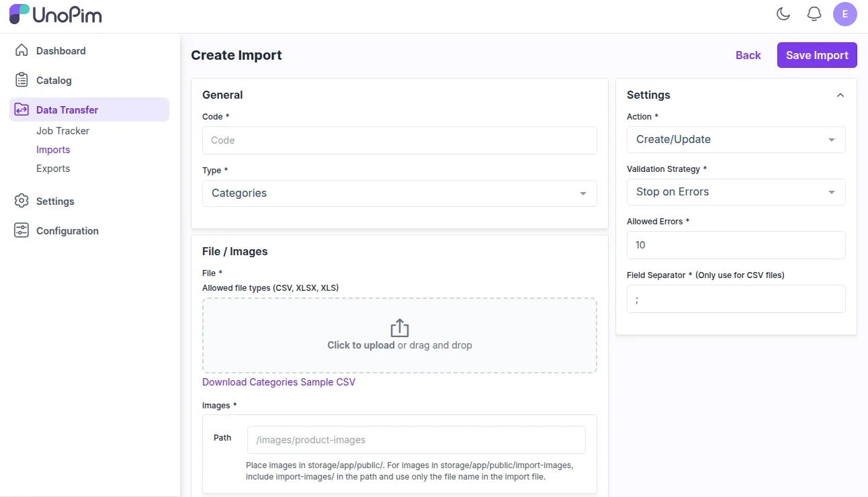Viewport: 868px width, 497px height.
Task: Focus the Code input field
Action: (x=399, y=140)
